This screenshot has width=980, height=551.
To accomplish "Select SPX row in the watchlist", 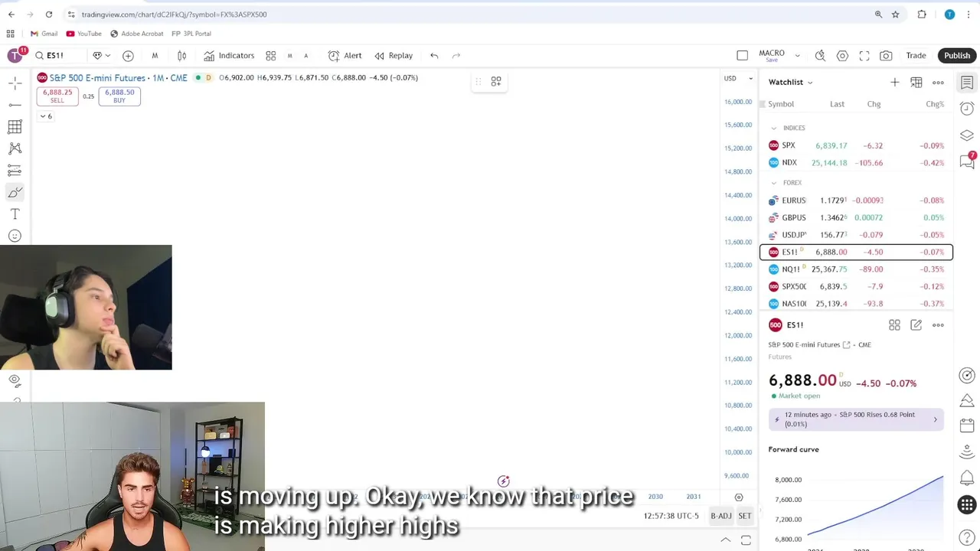I will coord(856,145).
